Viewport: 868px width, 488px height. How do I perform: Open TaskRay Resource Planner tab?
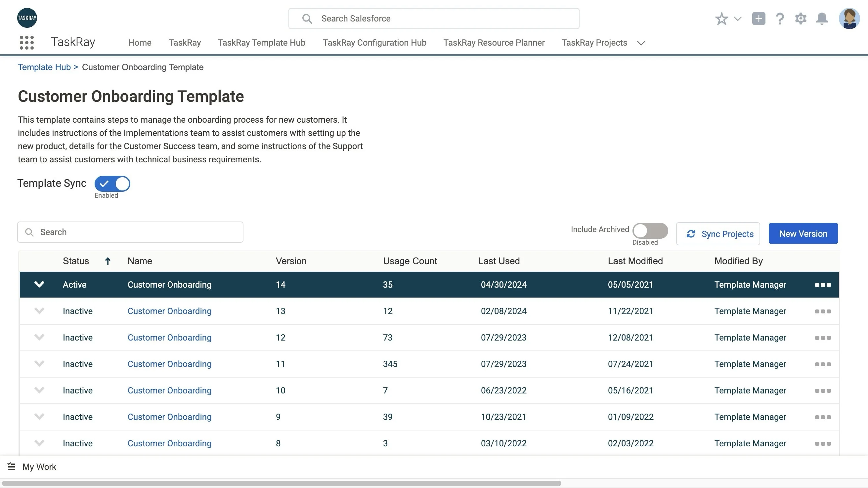pos(494,43)
